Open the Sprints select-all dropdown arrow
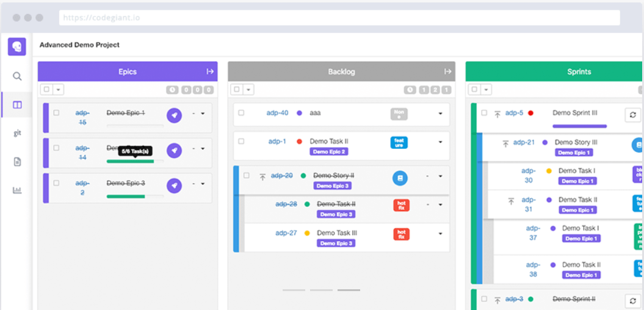 coord(486,89)
